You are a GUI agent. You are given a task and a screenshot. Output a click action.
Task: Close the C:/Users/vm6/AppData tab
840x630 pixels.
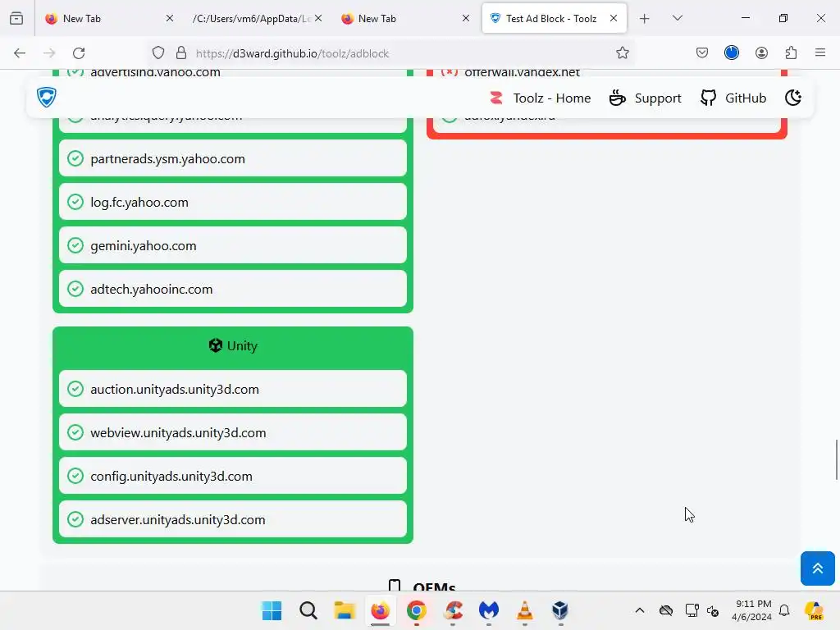point(318,18)
